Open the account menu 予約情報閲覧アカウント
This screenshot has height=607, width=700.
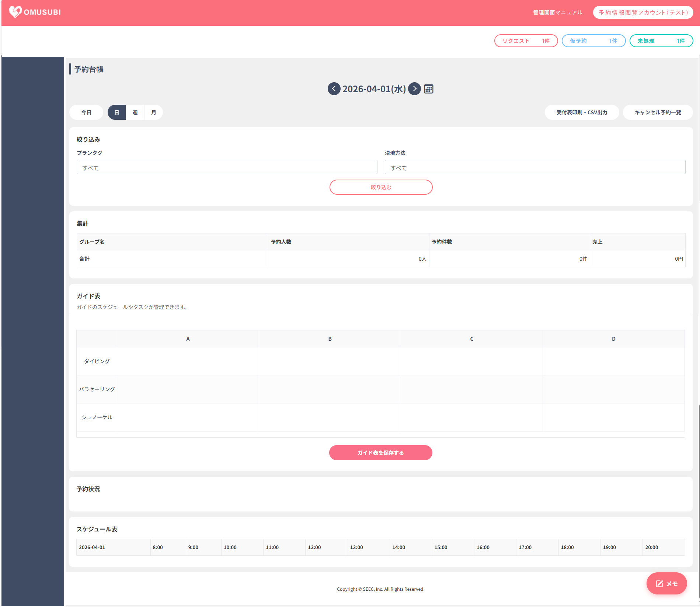[643, 13]
